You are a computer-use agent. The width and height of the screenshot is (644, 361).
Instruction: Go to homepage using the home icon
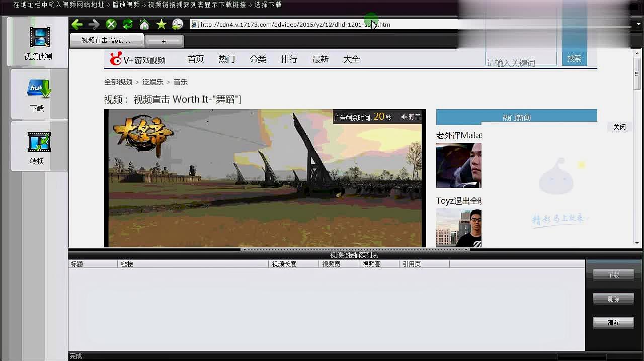coord(144,24)
